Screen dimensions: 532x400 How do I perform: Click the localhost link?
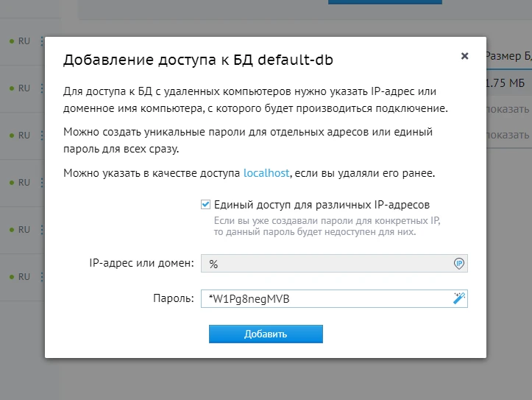tap(266, 173)
